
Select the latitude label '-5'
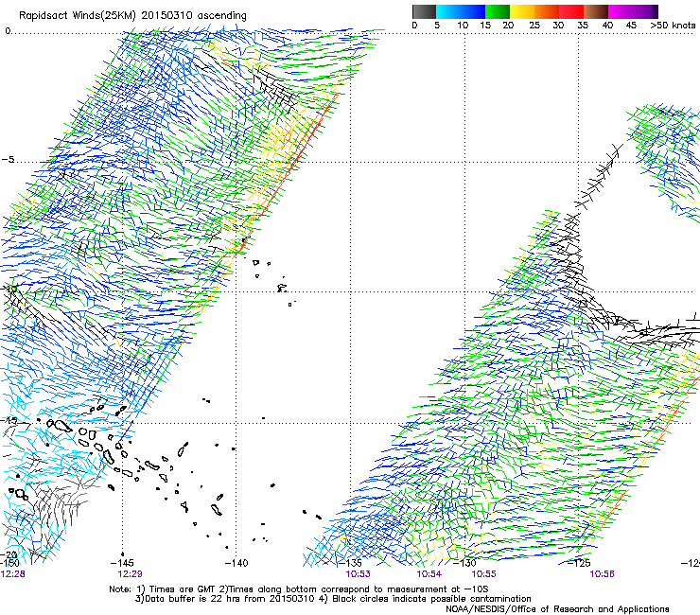tap(8, 160)
